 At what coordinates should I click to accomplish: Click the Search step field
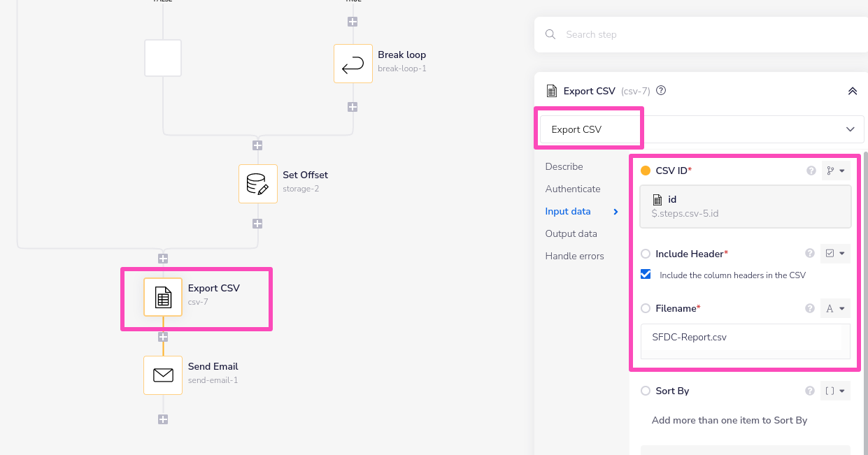click(x=701, y=34)
